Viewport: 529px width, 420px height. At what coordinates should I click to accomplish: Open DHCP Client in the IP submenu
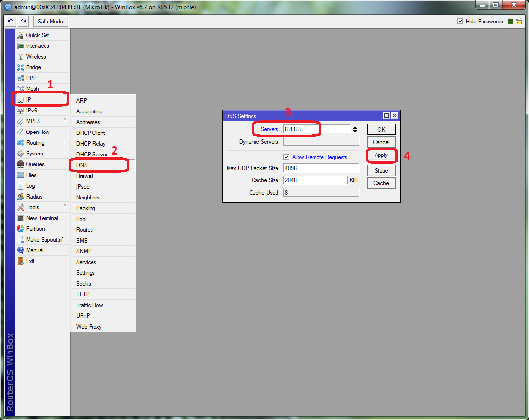pyautogui.click(x=103, y=133)
